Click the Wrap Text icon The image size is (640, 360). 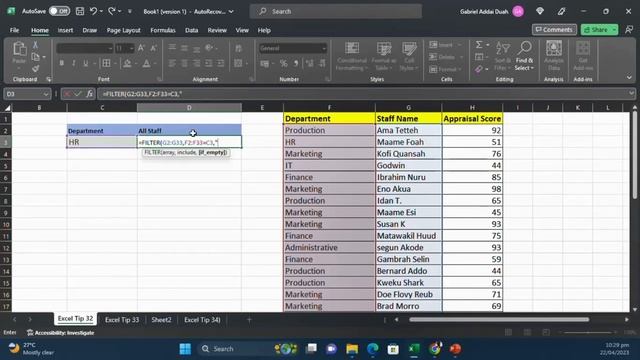(x=238, y=48)
